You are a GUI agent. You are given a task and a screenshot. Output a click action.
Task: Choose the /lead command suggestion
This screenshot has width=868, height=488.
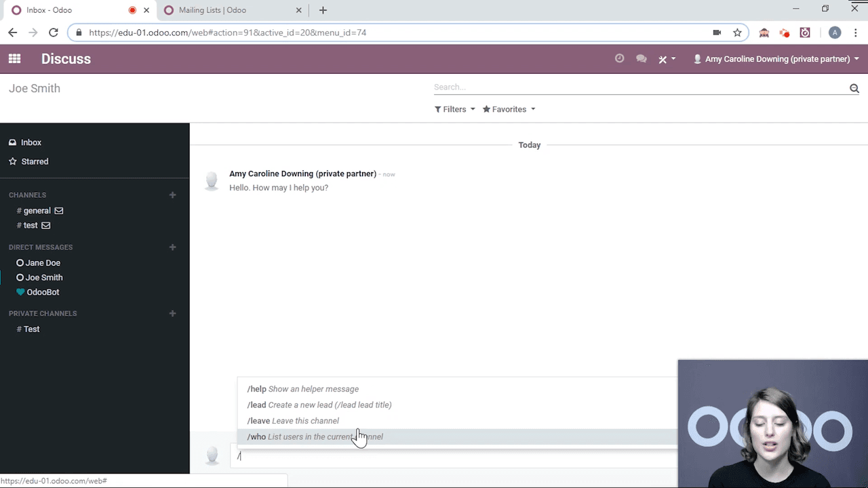pos(319,405)
